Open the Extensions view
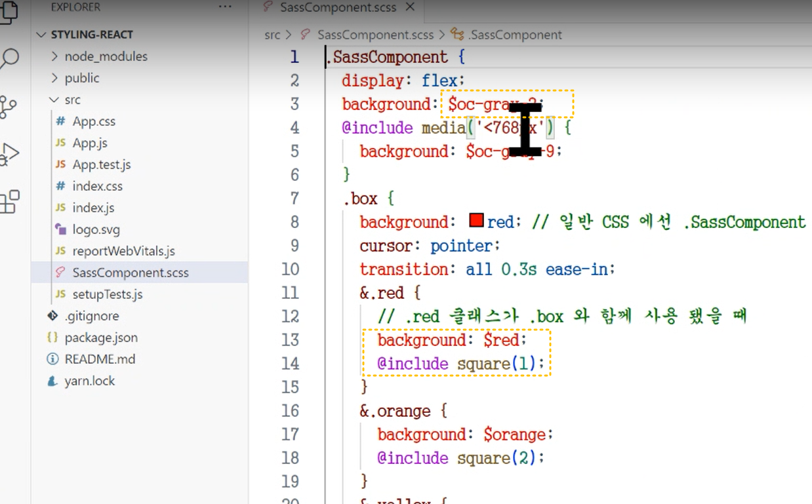 (x=9, y=202)
